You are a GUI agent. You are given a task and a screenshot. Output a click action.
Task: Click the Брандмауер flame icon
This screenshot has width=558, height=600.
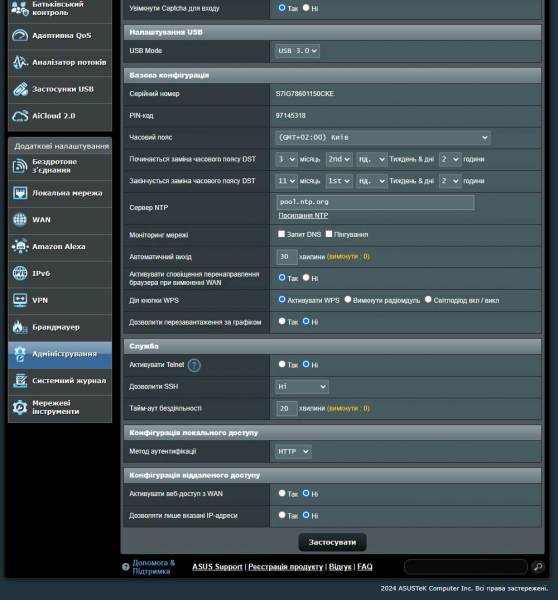pyautogui.click(x=20, y=327)
